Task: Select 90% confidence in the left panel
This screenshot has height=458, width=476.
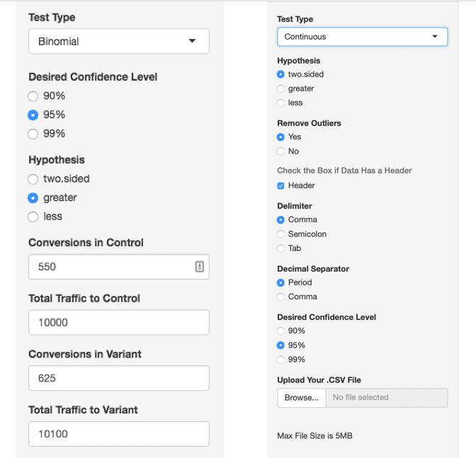Action: tap(33, 96)
